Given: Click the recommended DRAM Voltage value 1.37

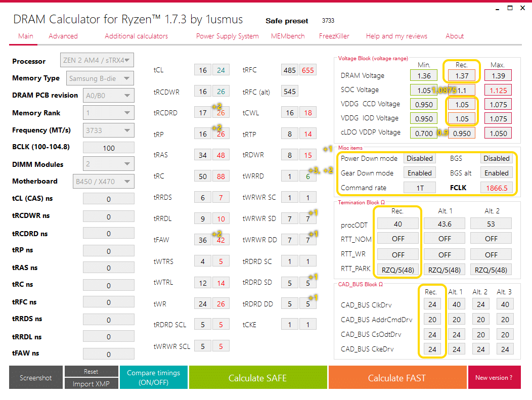Looking at the screenshot, I should (461, 75).
